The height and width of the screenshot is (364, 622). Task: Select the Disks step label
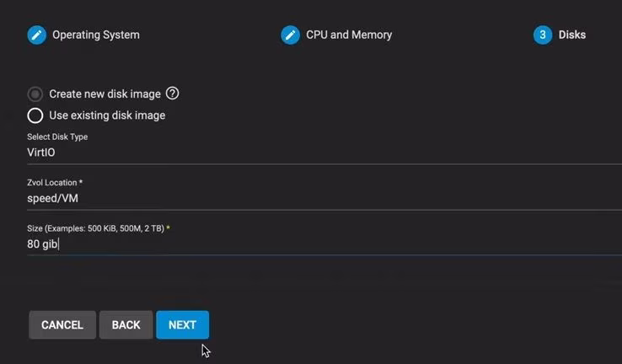point(572,35)
